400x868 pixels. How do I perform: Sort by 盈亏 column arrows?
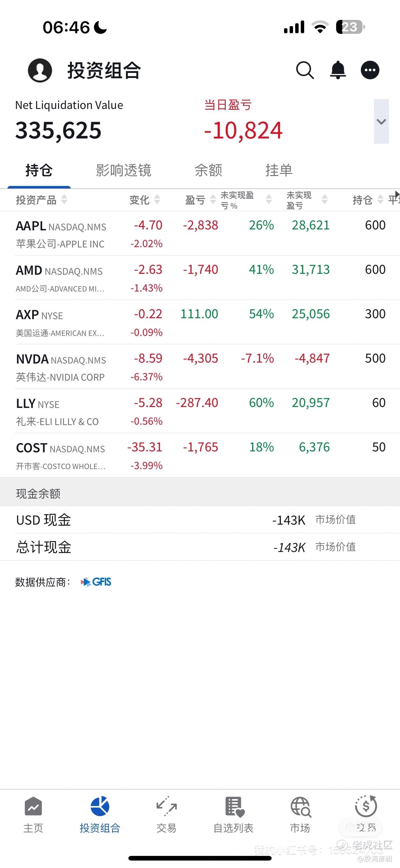click(213, 200)
